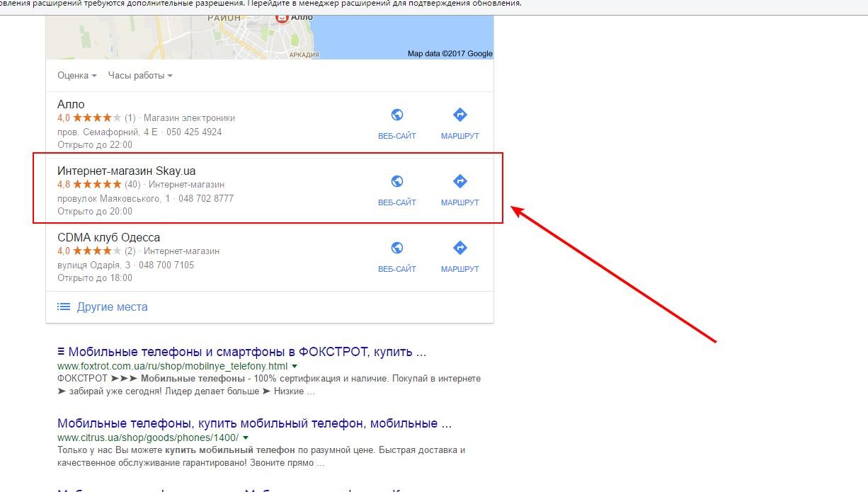Get route directions to Skay.ua store

[460, 181]
